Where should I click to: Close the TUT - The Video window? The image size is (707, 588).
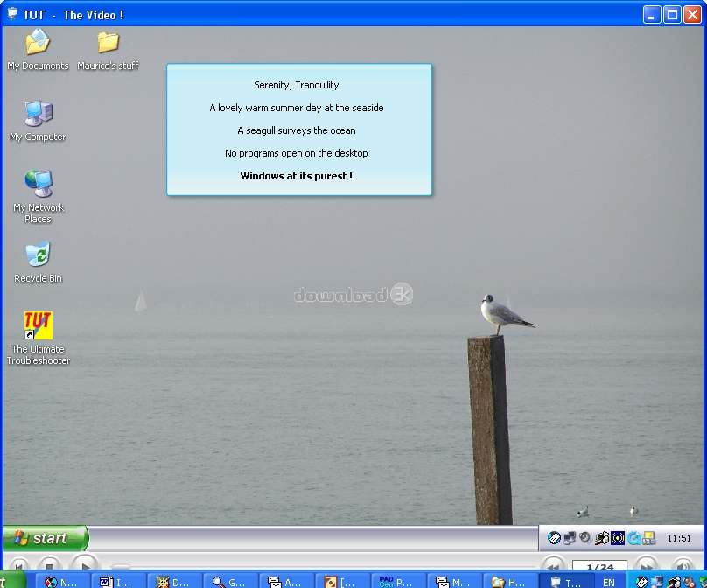tap(692, 15)
